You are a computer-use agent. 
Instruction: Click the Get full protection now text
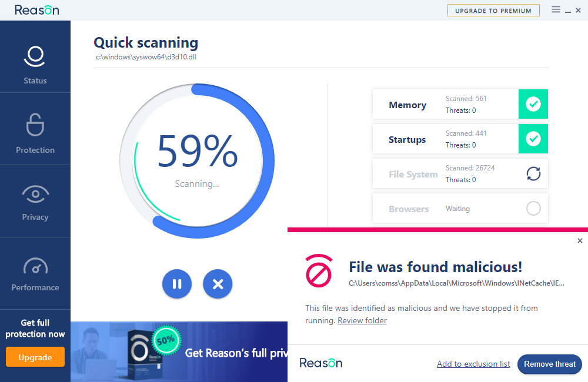(35, 329)
